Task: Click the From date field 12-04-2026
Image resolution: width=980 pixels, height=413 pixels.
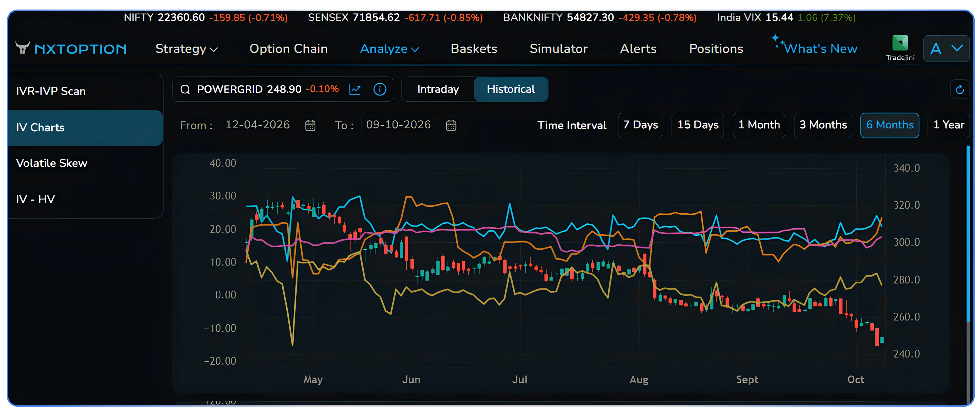Action: pos(270,125)
